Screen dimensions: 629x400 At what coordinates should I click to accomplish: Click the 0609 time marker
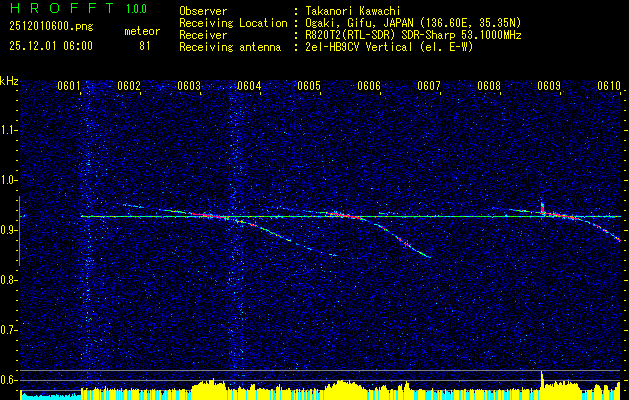coord(549,86)
